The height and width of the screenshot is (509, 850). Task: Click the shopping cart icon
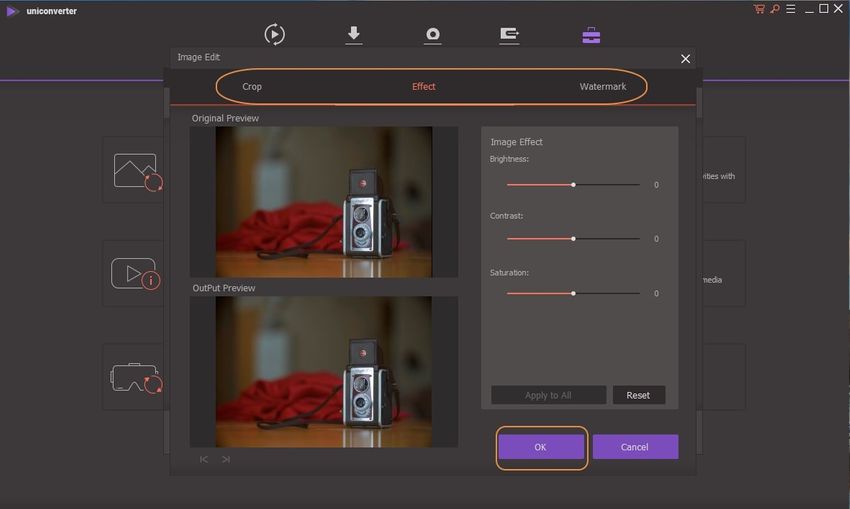click(x=760, y=9)
